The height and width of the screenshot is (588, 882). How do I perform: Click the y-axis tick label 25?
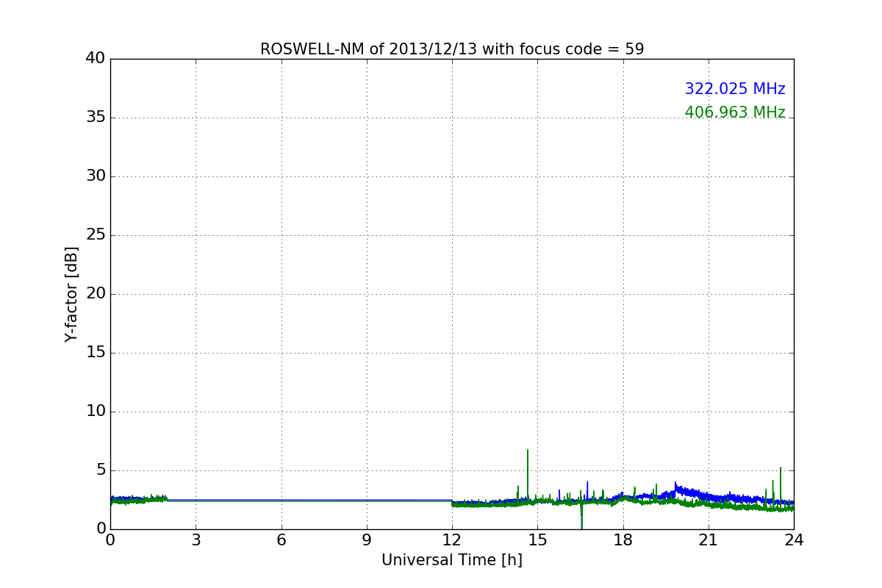point(96,235)
